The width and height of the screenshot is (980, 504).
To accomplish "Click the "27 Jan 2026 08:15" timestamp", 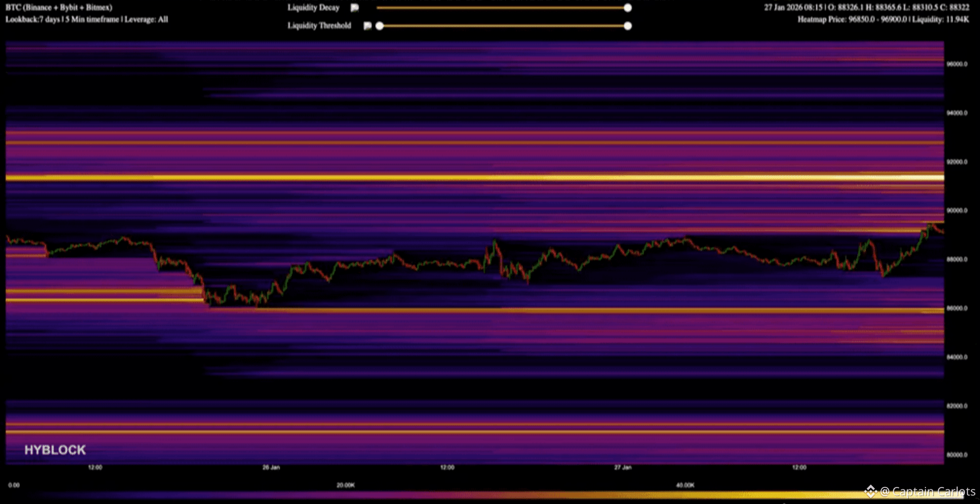I will (x=793, y=7).
